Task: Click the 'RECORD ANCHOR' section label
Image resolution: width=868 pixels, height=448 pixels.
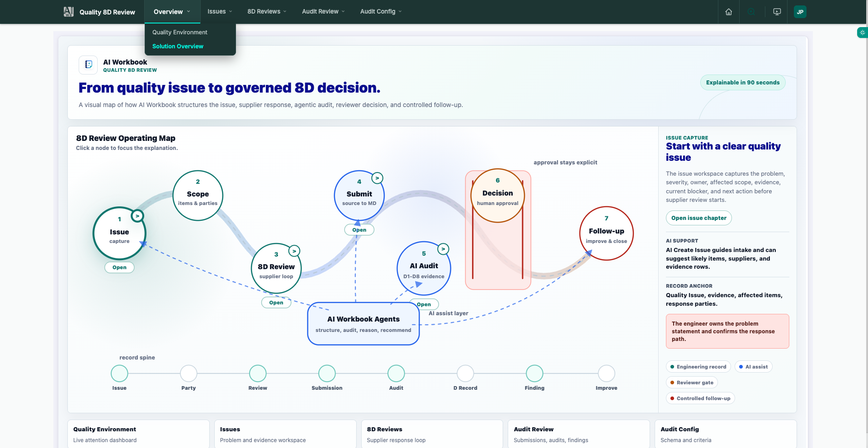Action: [x=689, y=286]
